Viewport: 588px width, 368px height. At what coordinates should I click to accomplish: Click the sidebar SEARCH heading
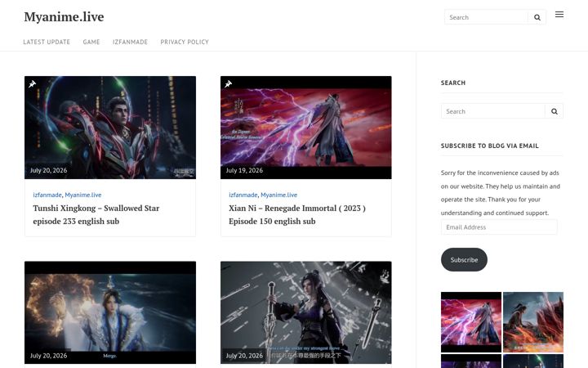[453, 83]
